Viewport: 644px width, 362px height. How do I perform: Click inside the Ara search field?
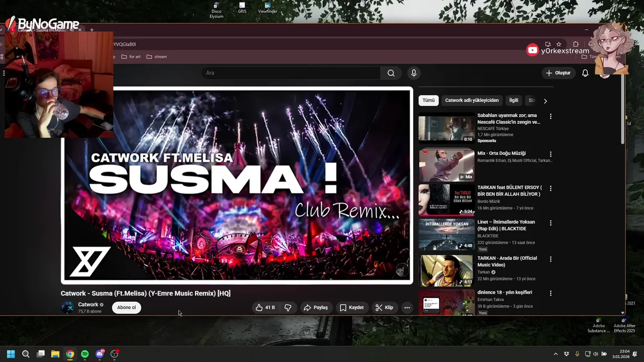coord(291,73)
